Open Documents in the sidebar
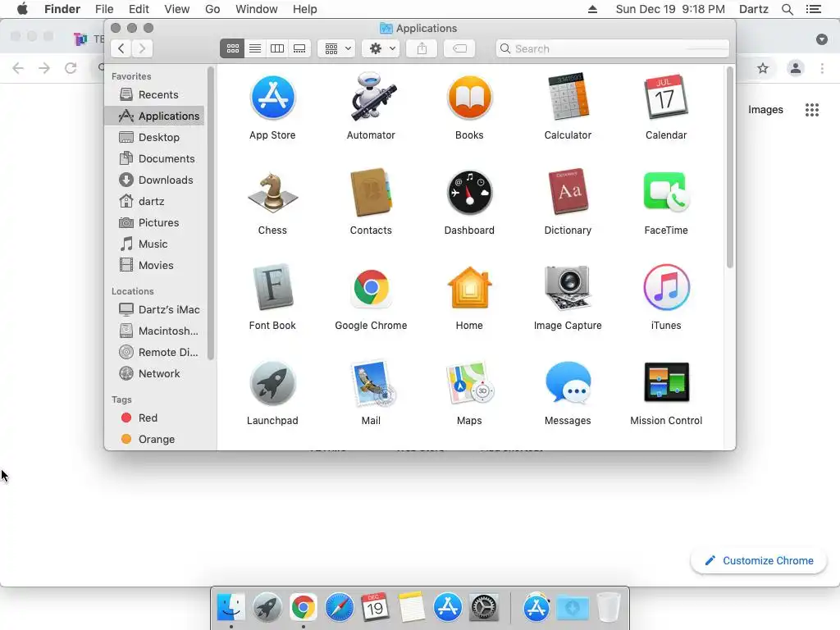The width and height of the screenshot is (840, 630). click(154, 159)
